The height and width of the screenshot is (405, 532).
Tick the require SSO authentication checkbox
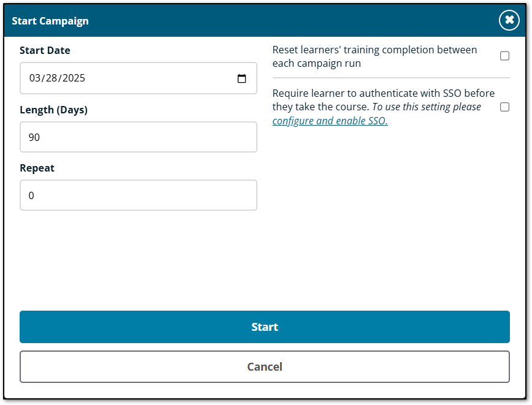click(x=504, y=107)
